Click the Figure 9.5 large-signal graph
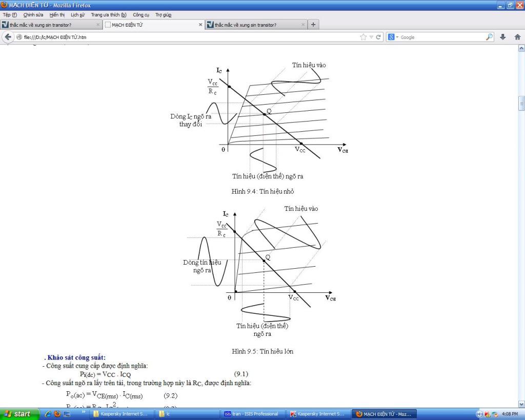 pos(259,271)
